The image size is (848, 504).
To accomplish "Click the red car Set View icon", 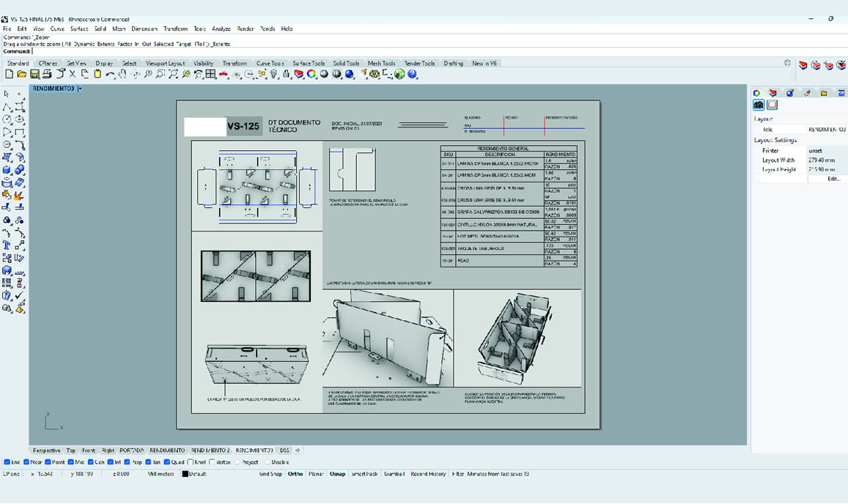I will (x=224, y=74).
